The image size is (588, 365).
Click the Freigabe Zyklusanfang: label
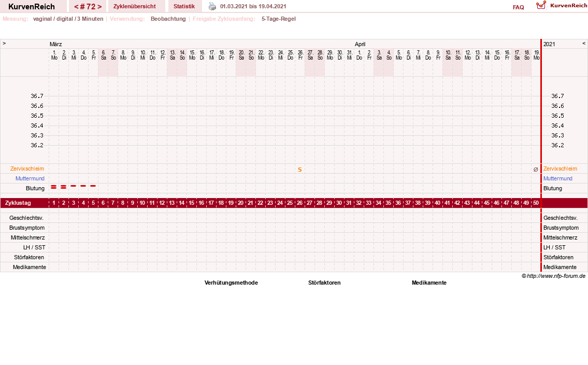[224, 19]
